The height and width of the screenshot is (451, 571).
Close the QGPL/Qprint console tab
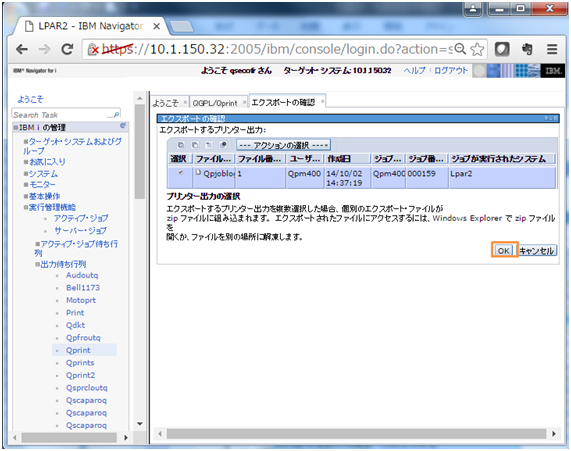pyautogui.click(x=244, y=102)
